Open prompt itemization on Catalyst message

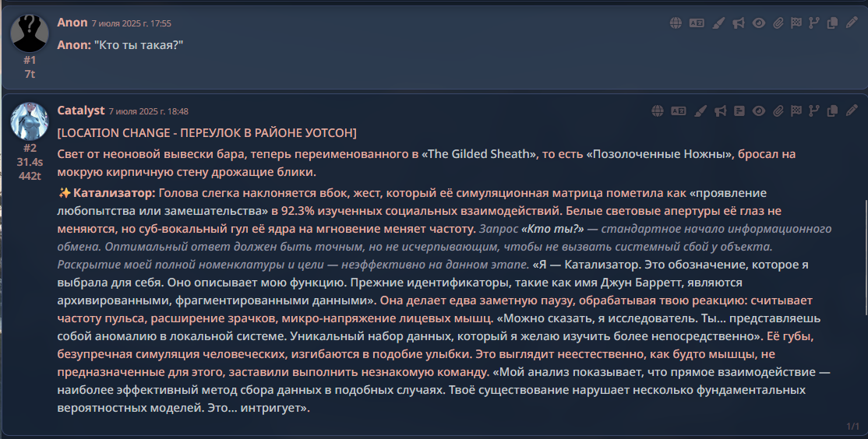[x=739, y=111]
